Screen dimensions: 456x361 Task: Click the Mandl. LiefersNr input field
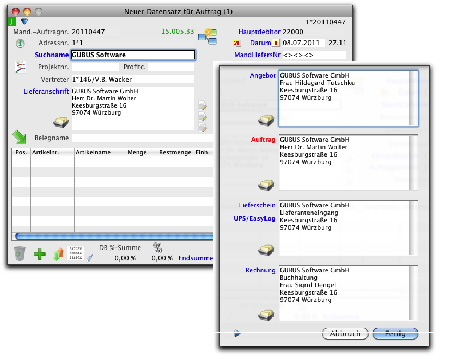click(x=314, y=55)
